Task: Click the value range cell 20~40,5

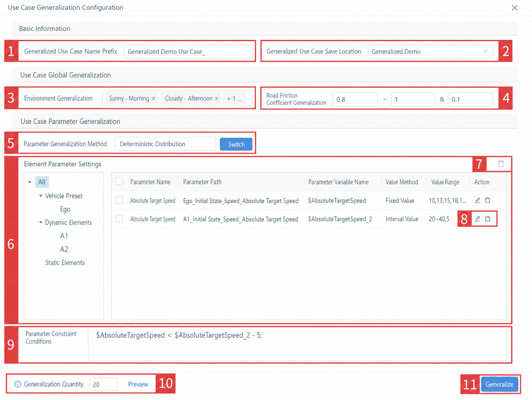Action: pos(439,219)
